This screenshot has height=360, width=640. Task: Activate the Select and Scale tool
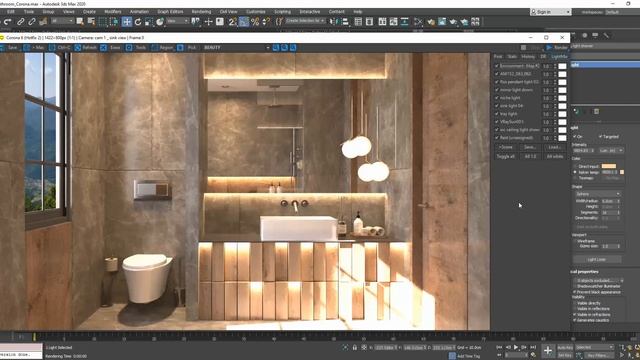pos(149,22)
